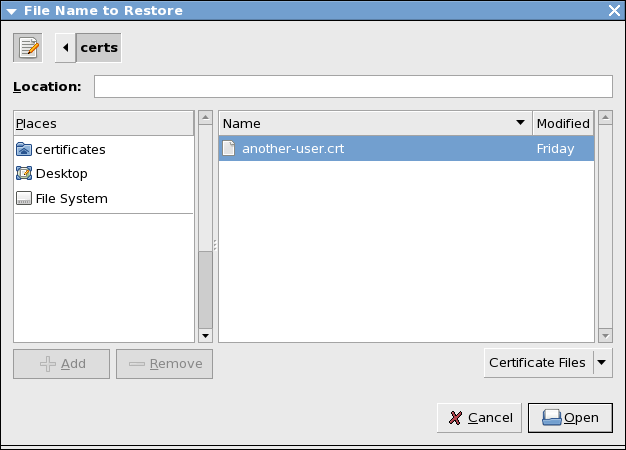Toggle the type-a-filename pencil button
The width and height of the screenshot is (626, 450).
click(x=28, y=48)
